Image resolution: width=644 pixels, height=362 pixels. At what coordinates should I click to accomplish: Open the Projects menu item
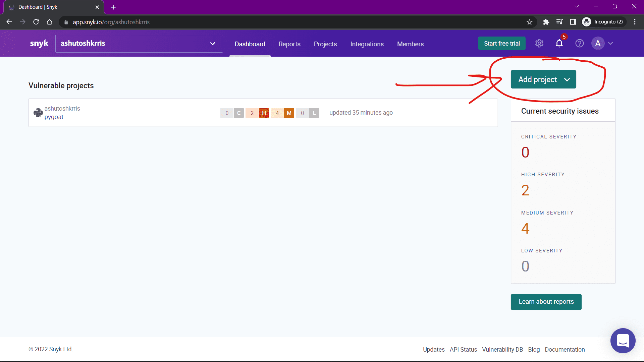(x=325, y=44)
